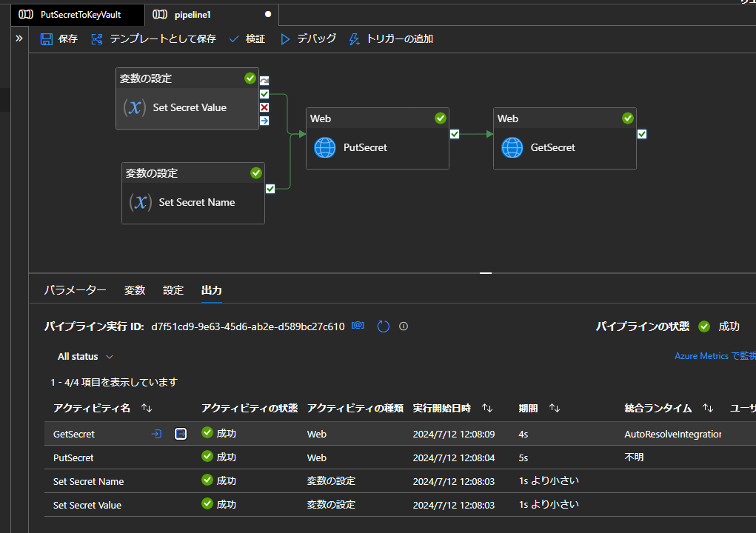Expand the collapsed side panel chevrons

point(19,38)
